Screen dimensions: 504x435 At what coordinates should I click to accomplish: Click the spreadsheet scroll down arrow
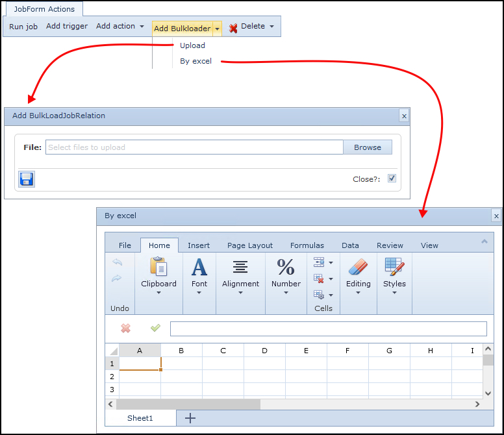[488, 393]
